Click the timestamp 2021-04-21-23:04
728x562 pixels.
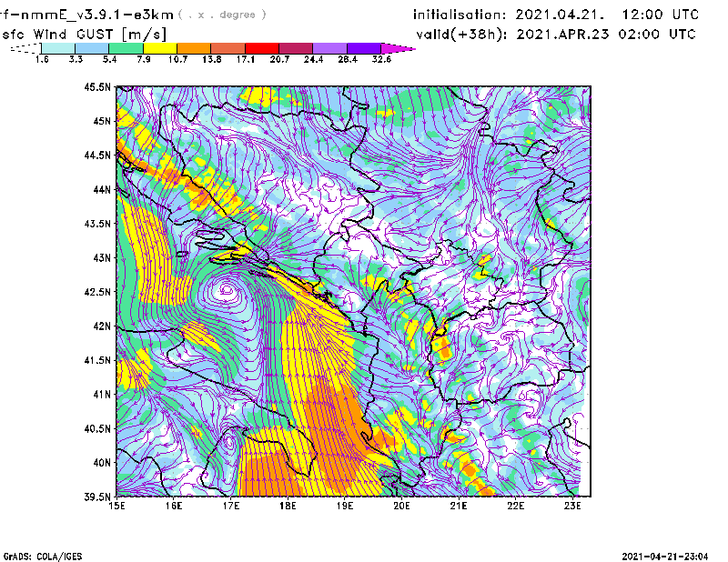665,557
